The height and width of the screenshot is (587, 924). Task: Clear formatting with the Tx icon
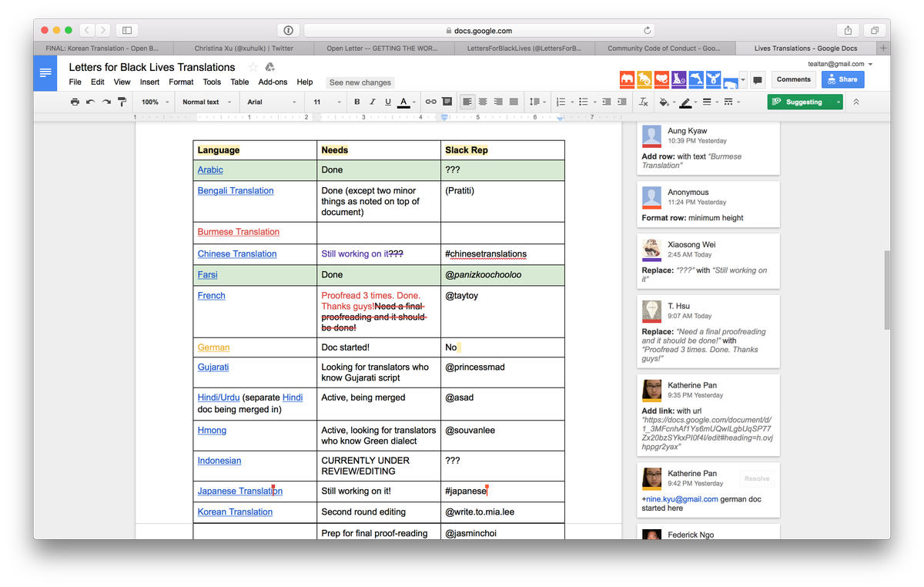pyautogui.click(x=644, y=102)
